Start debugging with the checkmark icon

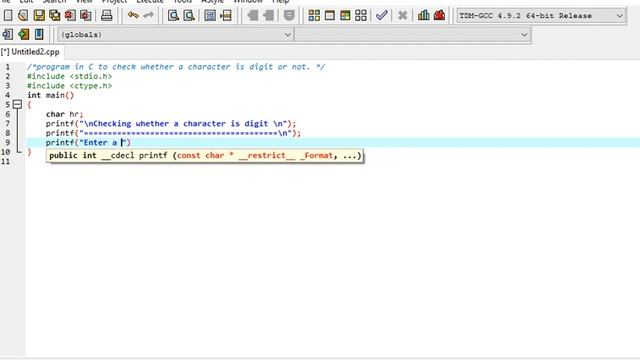[382, 16]
